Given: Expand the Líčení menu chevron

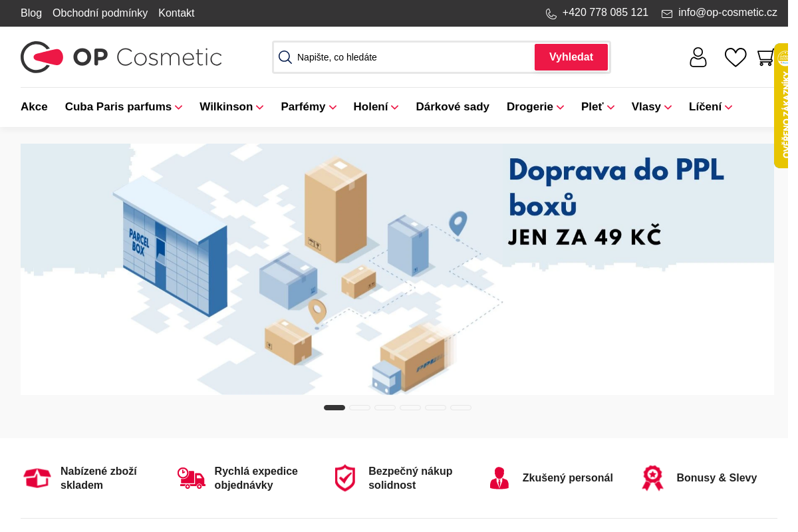Looking at the screenshot, I should (x=729, y=108).
